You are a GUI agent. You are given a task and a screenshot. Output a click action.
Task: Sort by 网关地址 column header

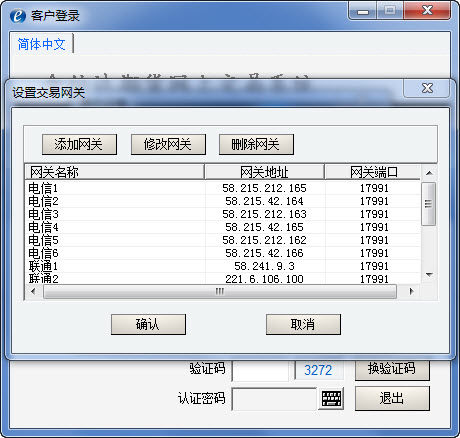[x=264, y=172]
